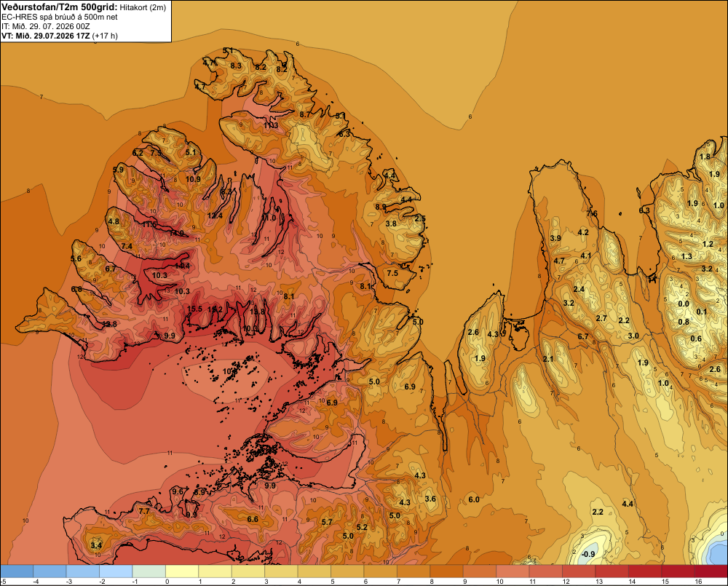The width and height of the screenshot is (728, 586).
Task: Click the "2.1" temperature value
Action: pos(548,359)
